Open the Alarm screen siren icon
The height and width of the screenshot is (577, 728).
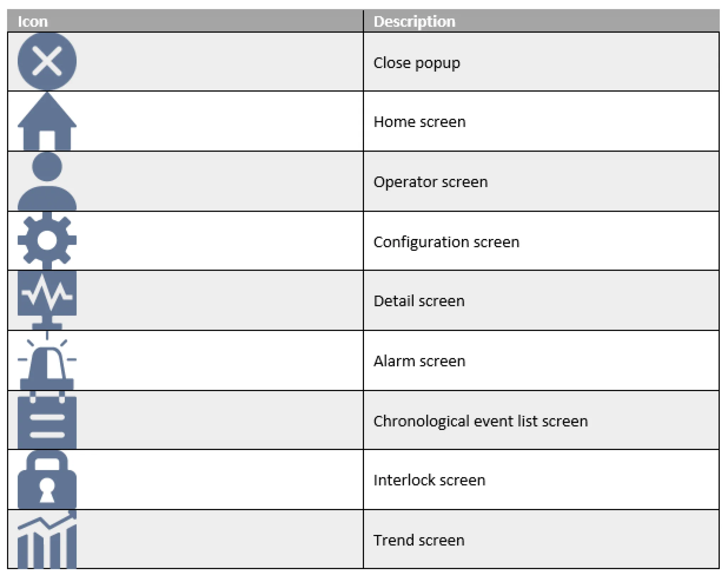click(x=47, y=360)
